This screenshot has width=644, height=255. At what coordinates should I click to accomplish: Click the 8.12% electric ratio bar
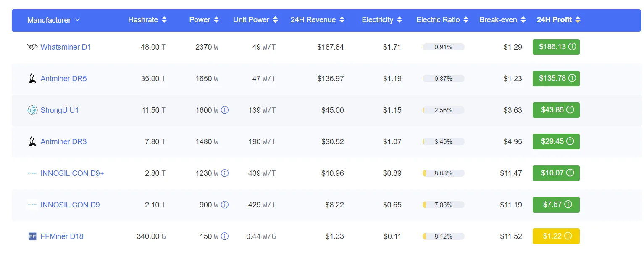[x=443, y=236]
